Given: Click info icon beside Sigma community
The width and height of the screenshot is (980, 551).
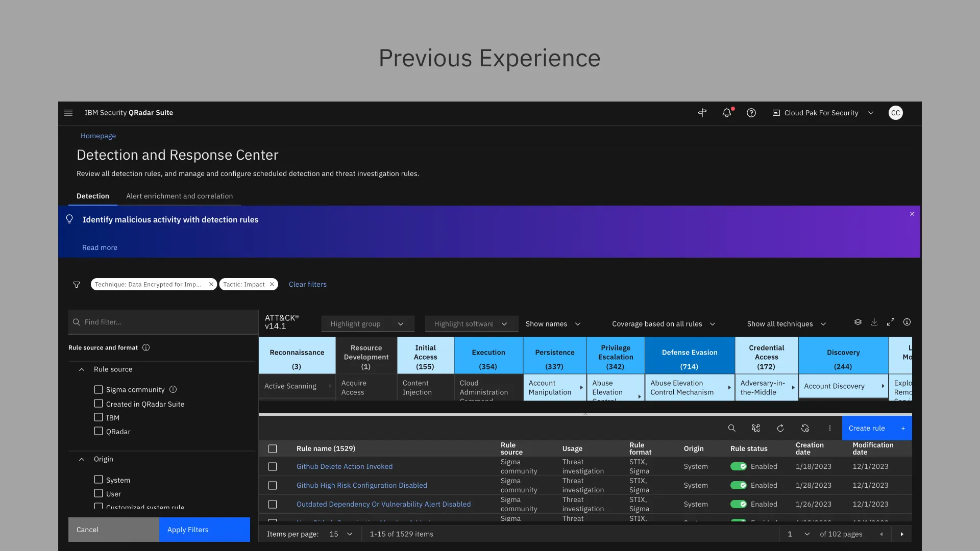Looking at the screenshot, I should click(x=173, y=389).
